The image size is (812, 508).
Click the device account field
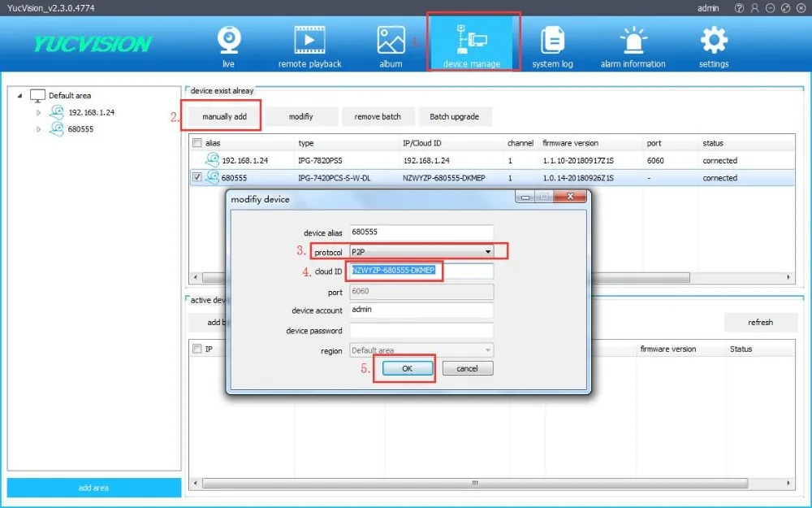[x=421, y=310]
